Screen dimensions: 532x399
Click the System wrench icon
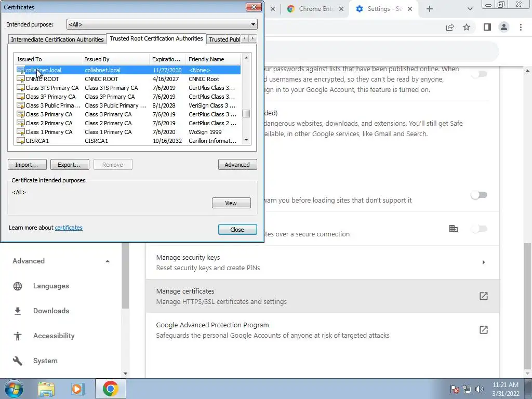[18, 361]
